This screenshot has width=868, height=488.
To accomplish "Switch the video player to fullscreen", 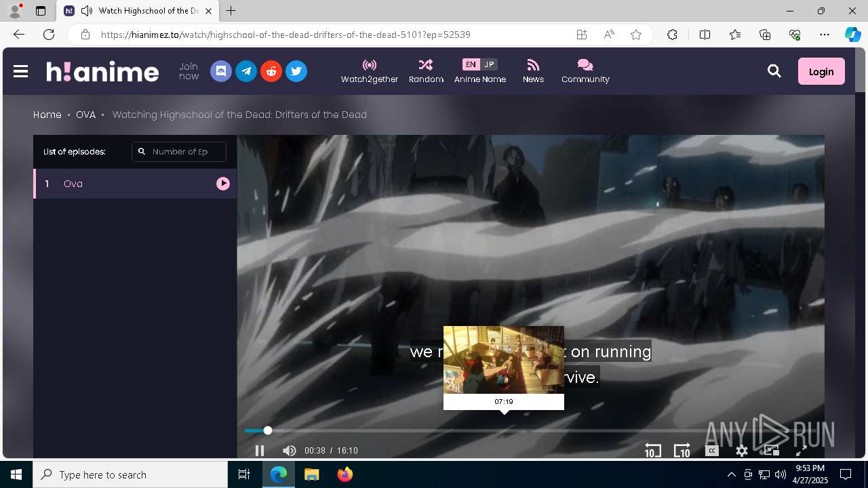I will click(801, 451).
